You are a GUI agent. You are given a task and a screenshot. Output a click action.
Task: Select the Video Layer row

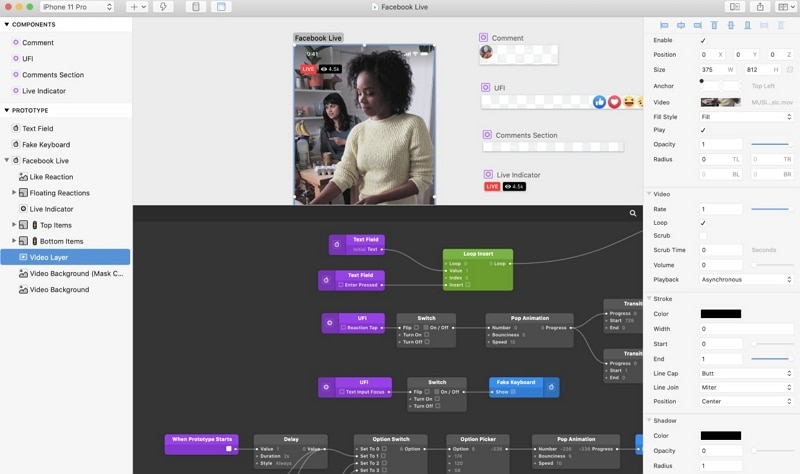point(65,257)
